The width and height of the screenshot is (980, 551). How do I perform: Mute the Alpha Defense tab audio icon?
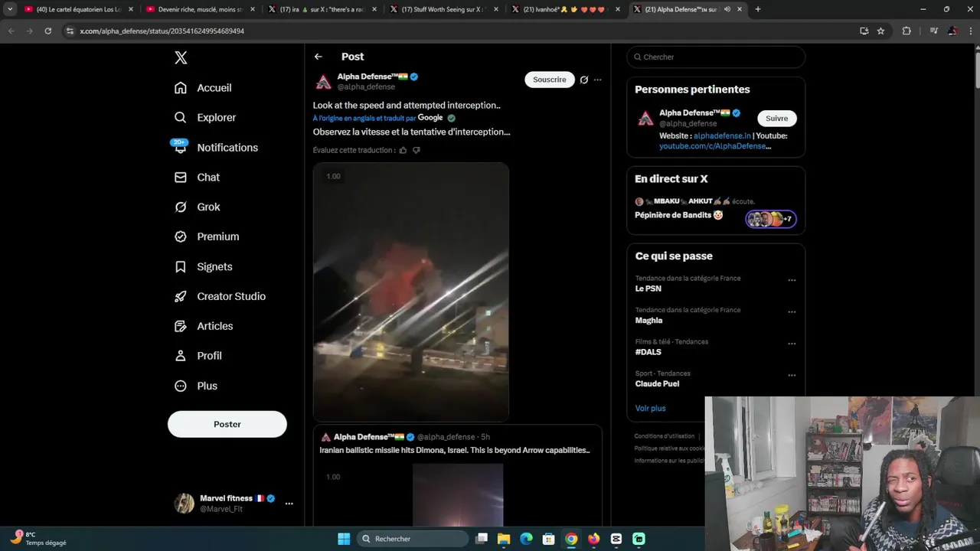(x=727, y=9)
